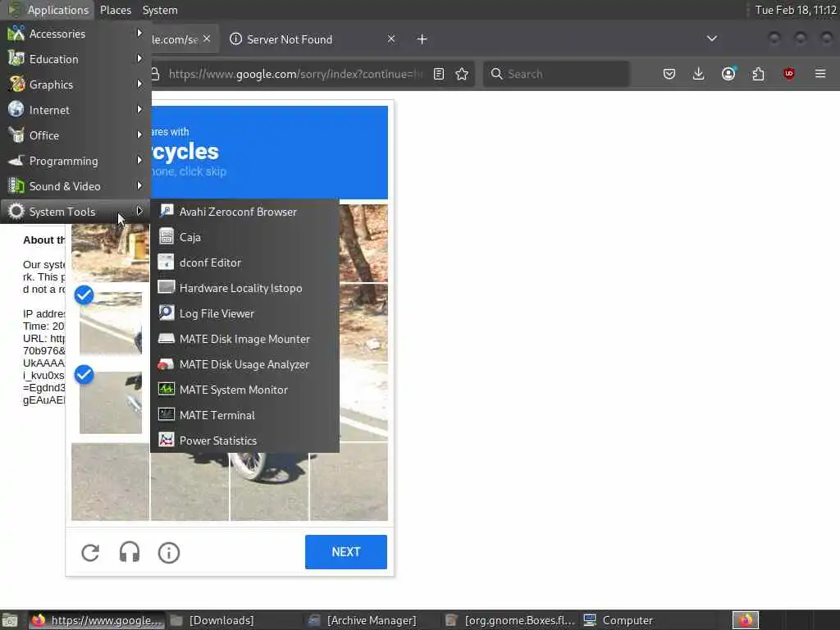Screen dimensions: 840x630
Task: Close the Server Not Found tab
Action: (x=391, y=39)
